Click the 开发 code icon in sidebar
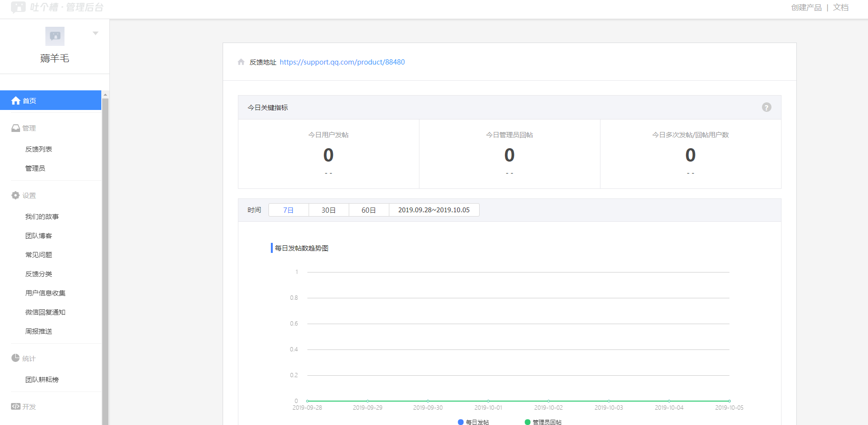The width and height of the screenshot is (868, 425). [x=16, y=406]
